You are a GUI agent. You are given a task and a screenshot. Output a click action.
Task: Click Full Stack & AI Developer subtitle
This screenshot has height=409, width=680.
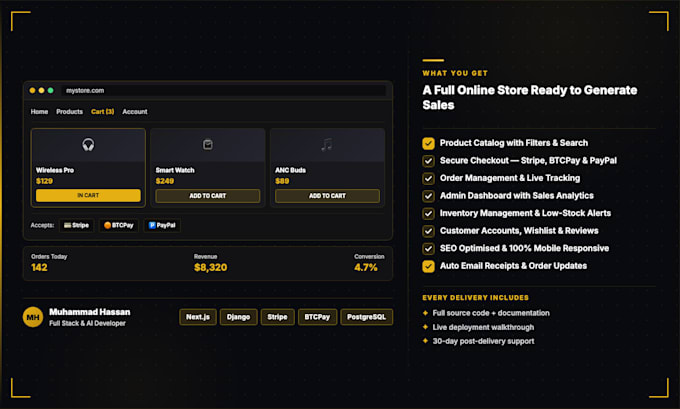(x=87, y=323)
